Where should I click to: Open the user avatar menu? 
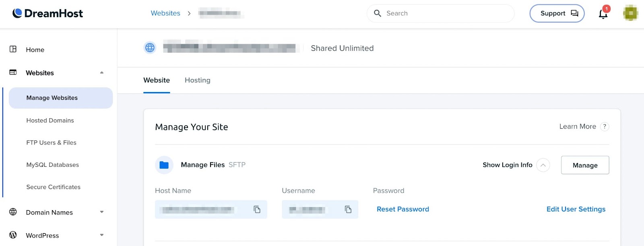click(x=630, y=13)
